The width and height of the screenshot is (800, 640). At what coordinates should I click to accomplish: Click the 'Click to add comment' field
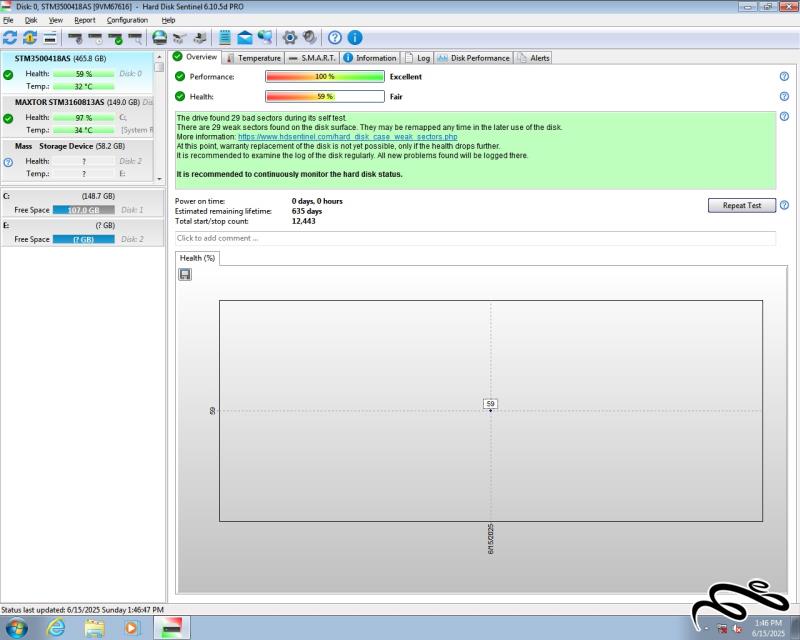[x=476, y=238]
